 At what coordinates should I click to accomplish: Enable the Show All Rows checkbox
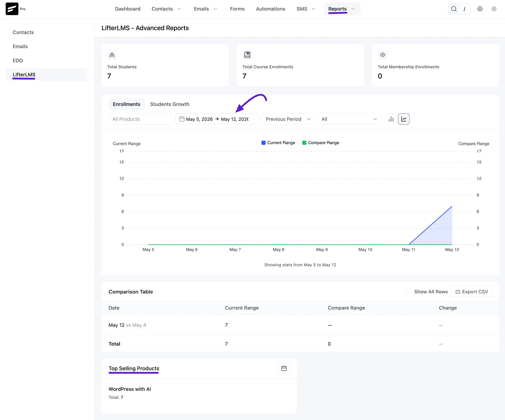click(x=408, y=292)
